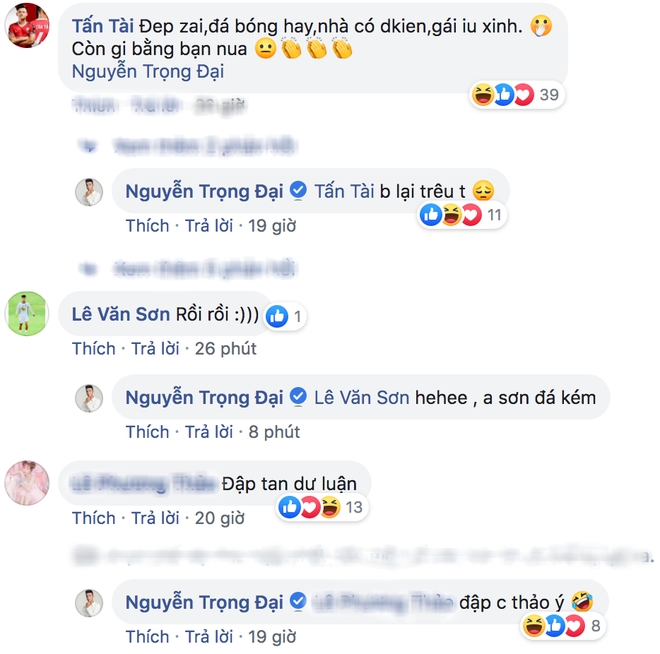660x654 pixels.
Task: Open the tagged name Nguyễn Trọng Đại in Tấn Tài's comment
Action: pyautogui.click(x=148, y=71)
